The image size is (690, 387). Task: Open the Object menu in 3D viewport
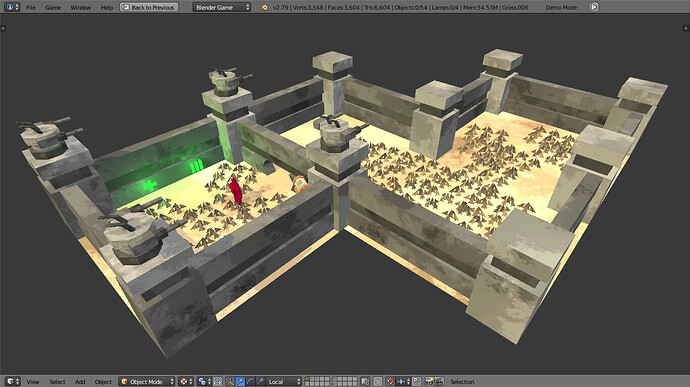pyautogui.click(x=103, y=382)
